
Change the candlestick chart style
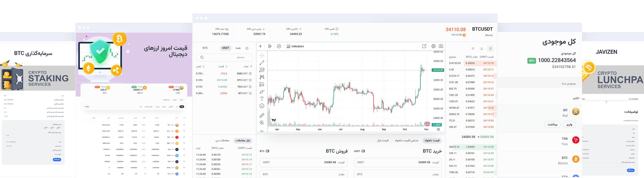[x=270, y=46]
